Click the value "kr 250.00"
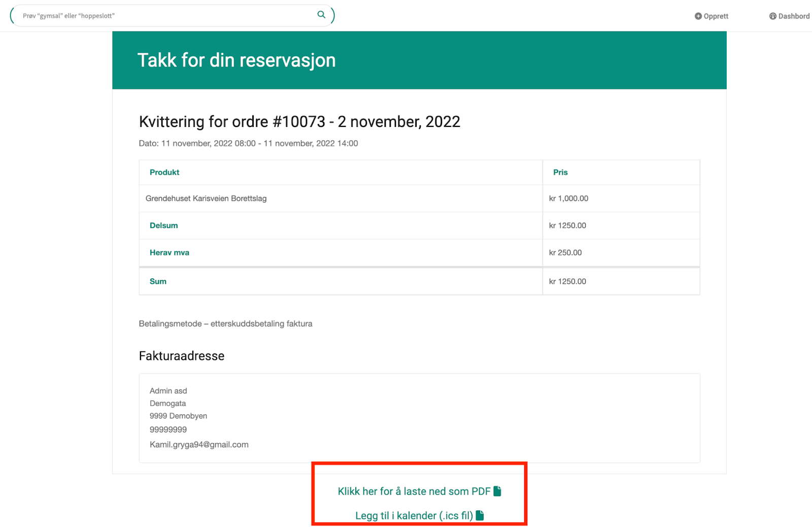The image size is (812, 527). [x=565, y=252]
